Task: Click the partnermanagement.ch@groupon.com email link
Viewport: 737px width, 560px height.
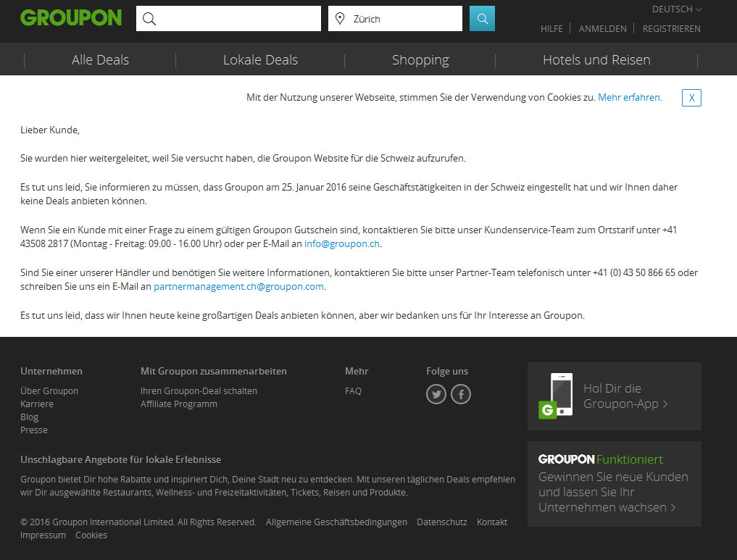Action: click(238, 286)
